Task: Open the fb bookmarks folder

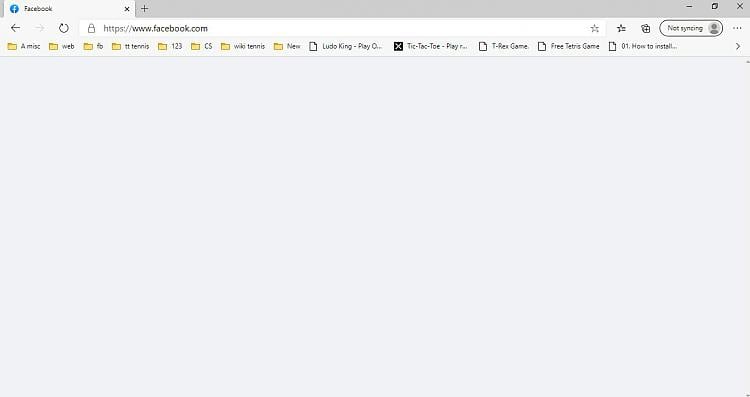Action: pos(93,46)
